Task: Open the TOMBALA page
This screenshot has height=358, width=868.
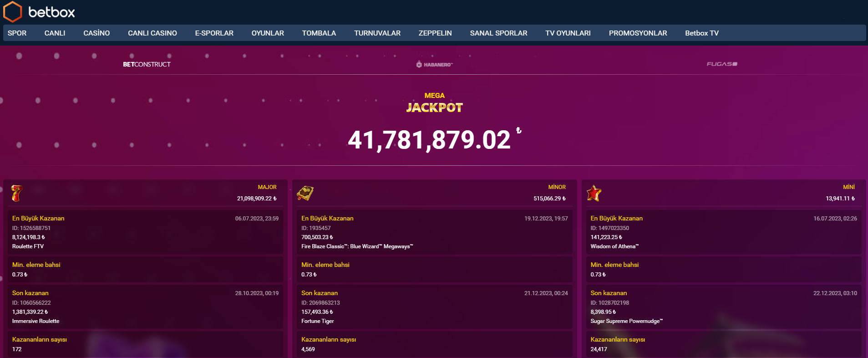Action: point(319,33)
